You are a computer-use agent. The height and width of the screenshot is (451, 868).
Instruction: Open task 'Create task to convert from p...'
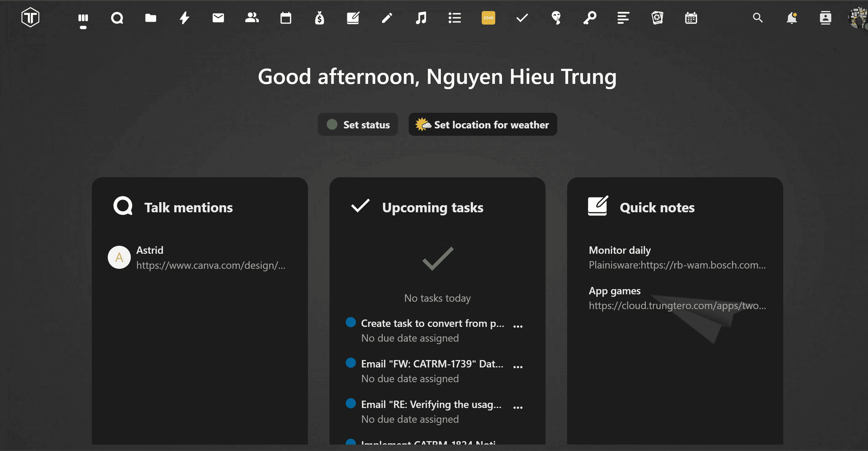433,323
